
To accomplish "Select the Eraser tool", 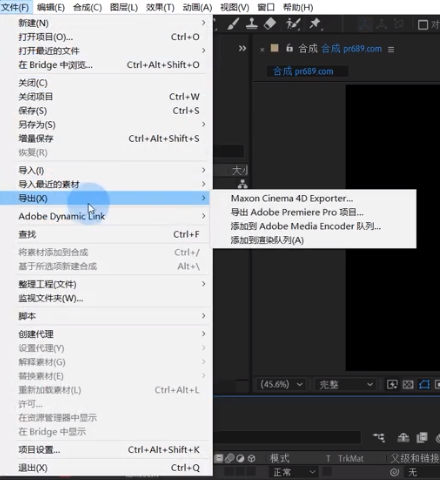I will pyautogui.click(x=270, y=24).
